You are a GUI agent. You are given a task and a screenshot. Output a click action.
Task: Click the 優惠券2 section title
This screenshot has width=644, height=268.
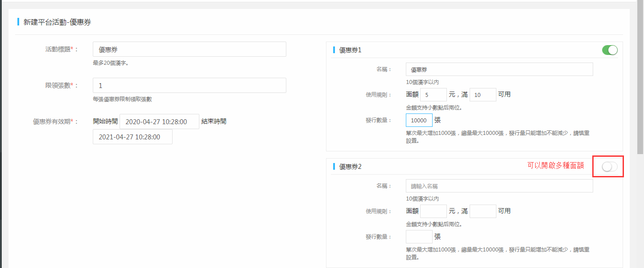coord(351,167)
